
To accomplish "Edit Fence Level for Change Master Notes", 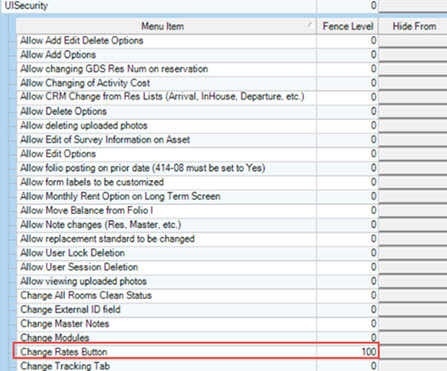I will coord(347,324).
